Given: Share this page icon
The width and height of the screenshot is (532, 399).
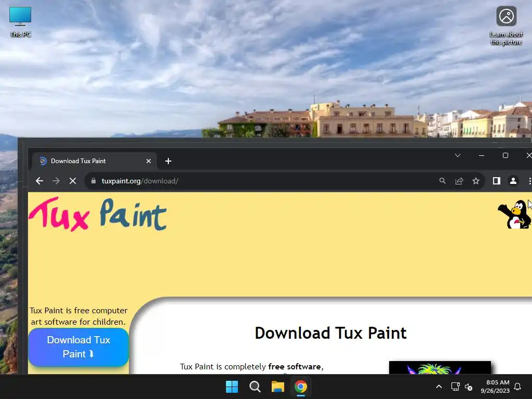Looking at the screenshot, I should click(x=459, y=181).
